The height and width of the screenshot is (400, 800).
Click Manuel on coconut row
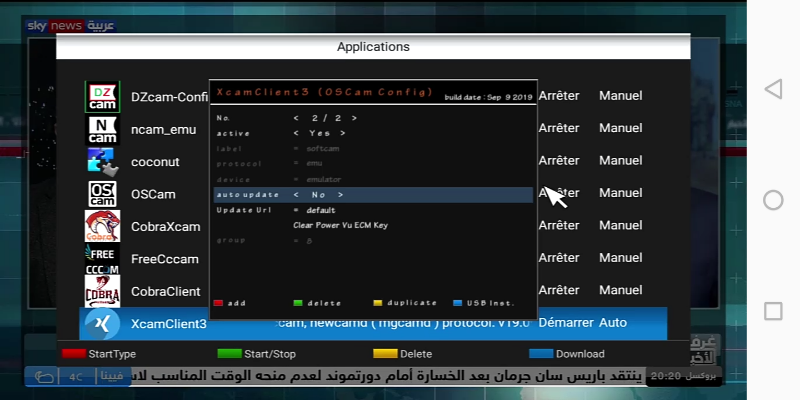click(x=620, y=160)
